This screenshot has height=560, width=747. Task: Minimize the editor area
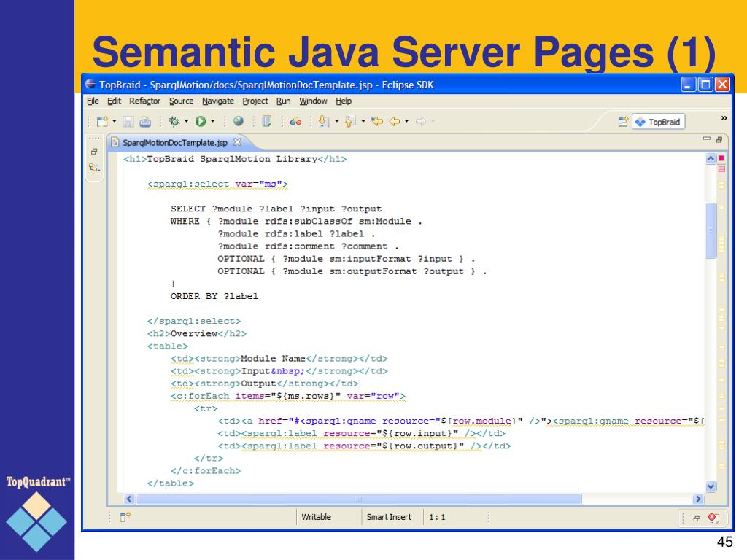pyautogui.click(x=706, y=139)
